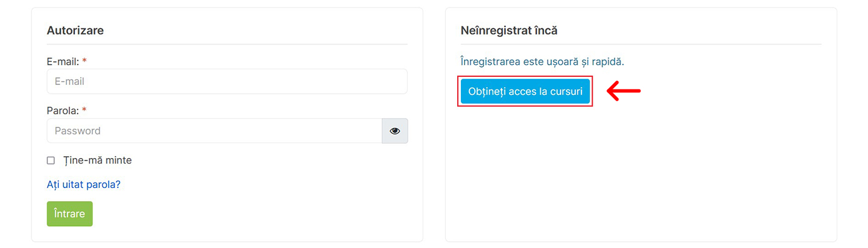Click the red outline around access button
This screenshot has width=868, height=248.
click(x=525, y=77)
